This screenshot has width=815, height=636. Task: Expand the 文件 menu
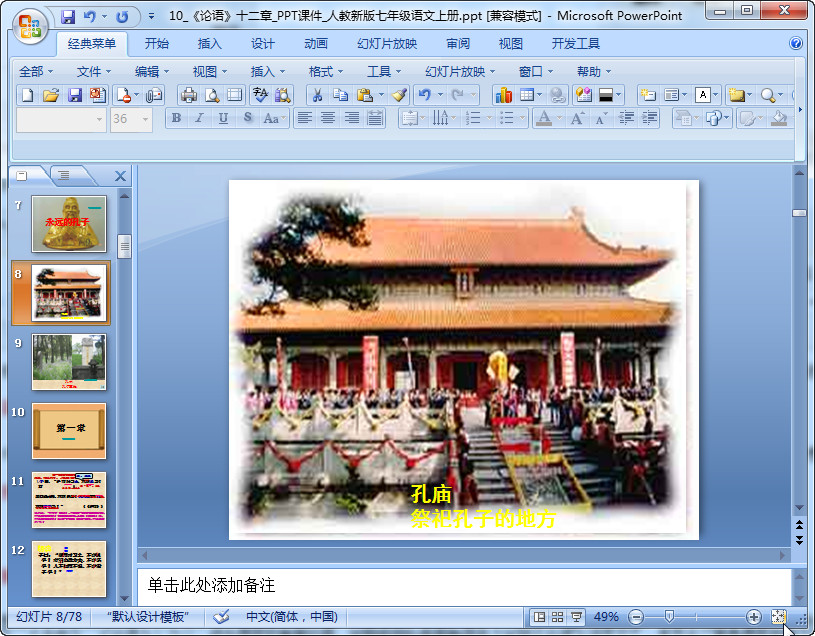tap(94, 71)
